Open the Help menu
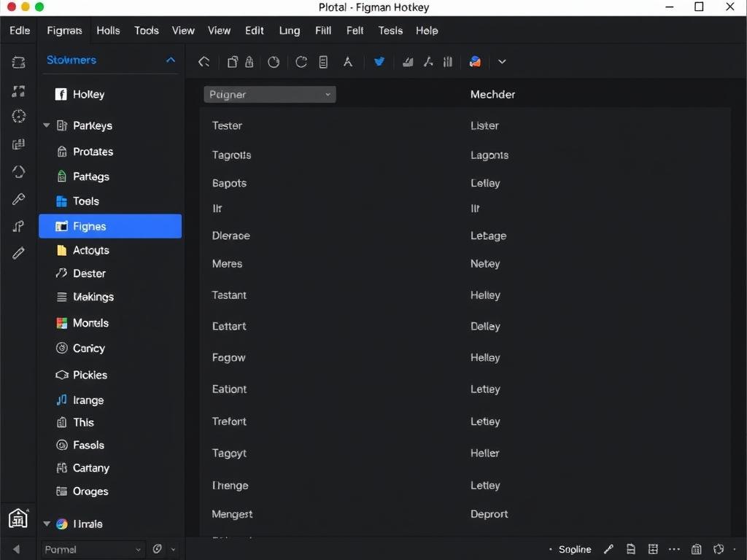747x560 pixels. (x=427, y=31)
